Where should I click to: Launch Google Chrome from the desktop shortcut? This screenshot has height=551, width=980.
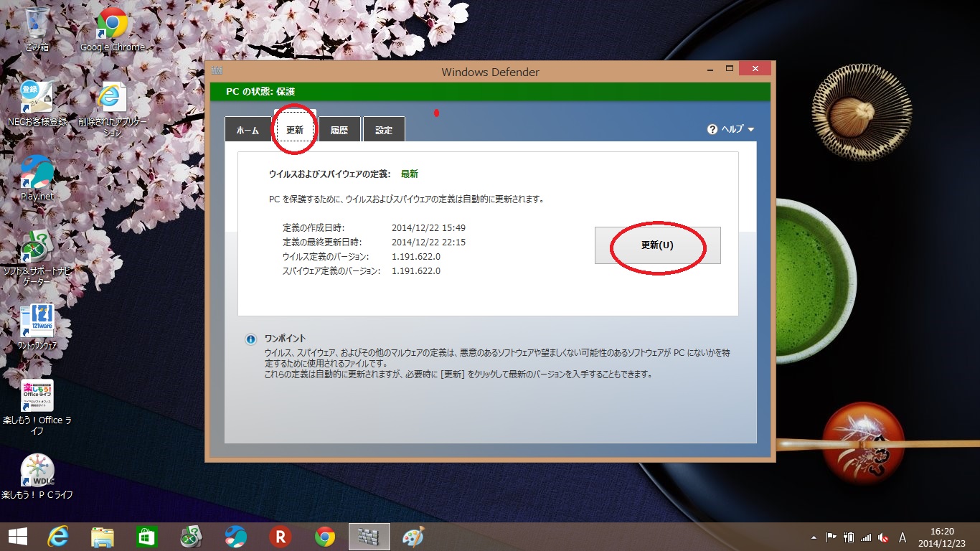112,29
